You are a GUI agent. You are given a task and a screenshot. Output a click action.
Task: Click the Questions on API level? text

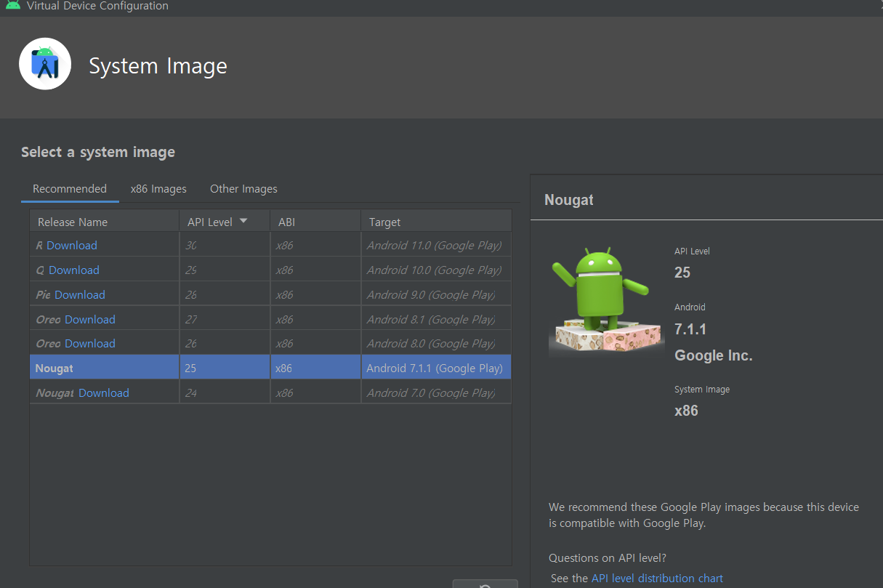point(608,558)
